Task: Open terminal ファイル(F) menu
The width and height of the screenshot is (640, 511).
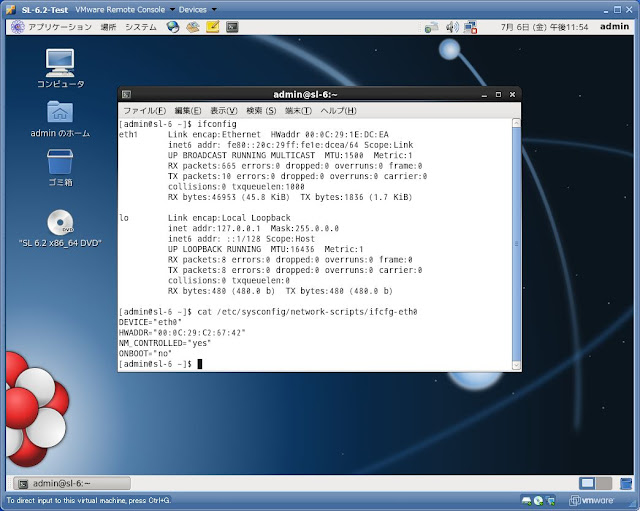Action: click(144, 111)
